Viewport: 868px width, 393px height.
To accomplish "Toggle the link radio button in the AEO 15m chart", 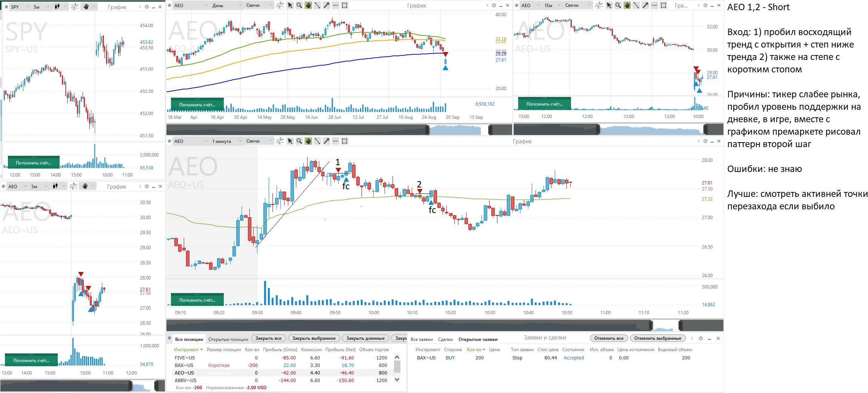I will pos(517,5).
